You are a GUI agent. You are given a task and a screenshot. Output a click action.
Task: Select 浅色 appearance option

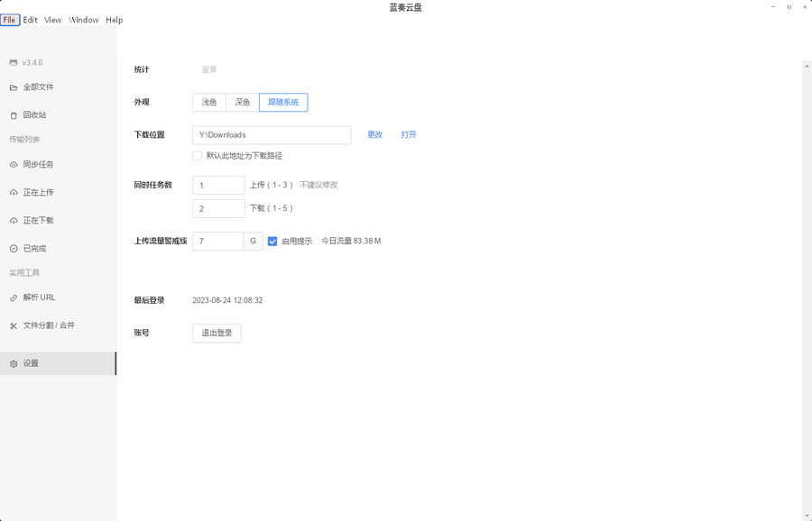coord(209,103)
